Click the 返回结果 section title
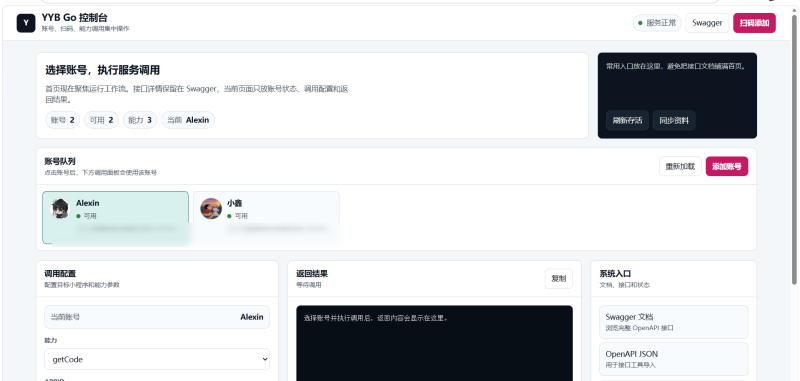This screenshot has width=800, height=381. [312, 274]
